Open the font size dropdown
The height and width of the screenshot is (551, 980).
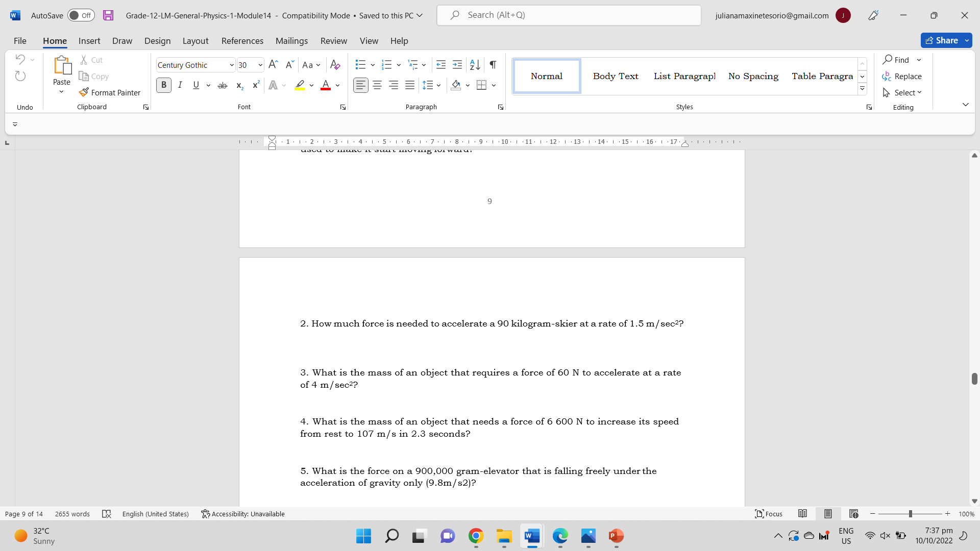pos(260,65)
